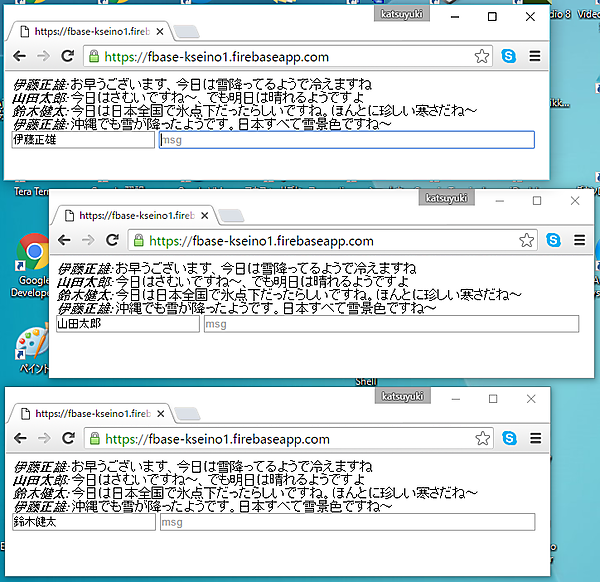Open a new tab in the top window

coord(187,32)
